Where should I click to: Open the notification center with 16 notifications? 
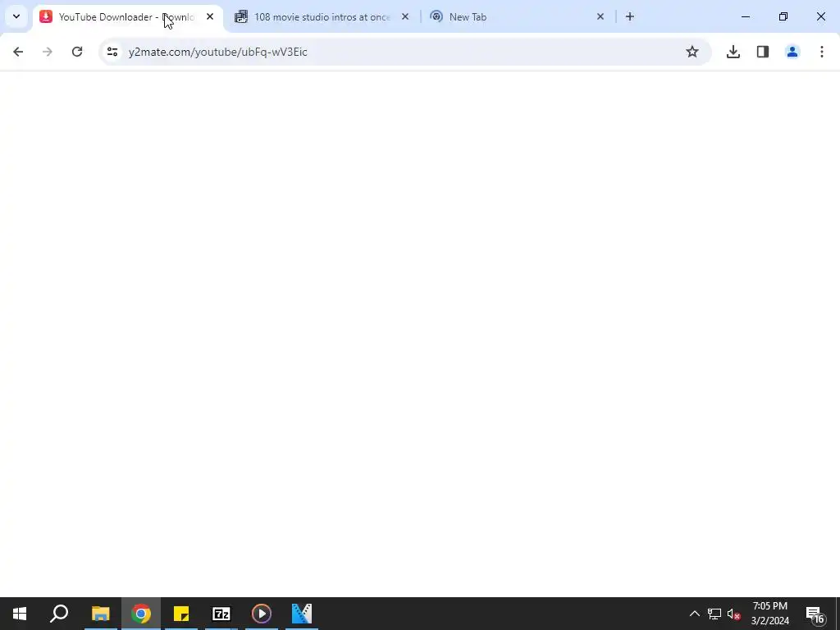[x=815, y=614]
